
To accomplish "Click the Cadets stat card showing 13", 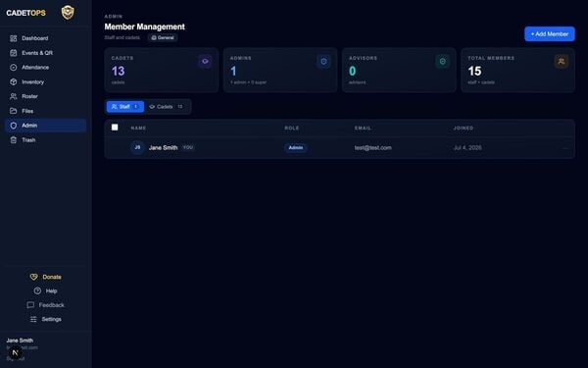I will point(162,70).
